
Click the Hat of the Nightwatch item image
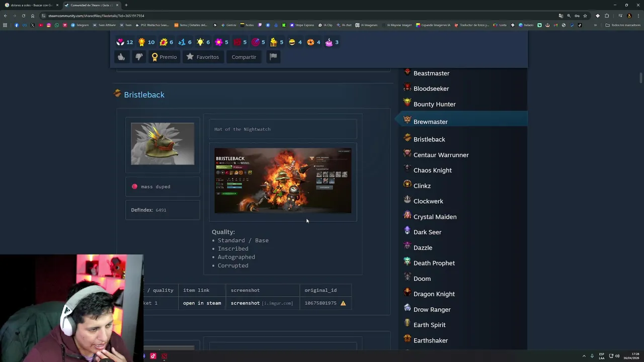tap(163, 144)
